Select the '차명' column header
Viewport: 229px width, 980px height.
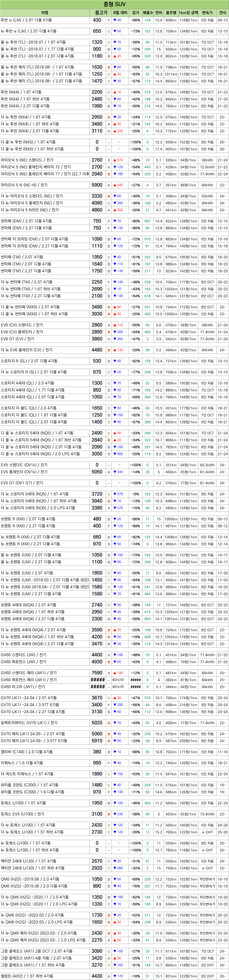click(45, 12)
